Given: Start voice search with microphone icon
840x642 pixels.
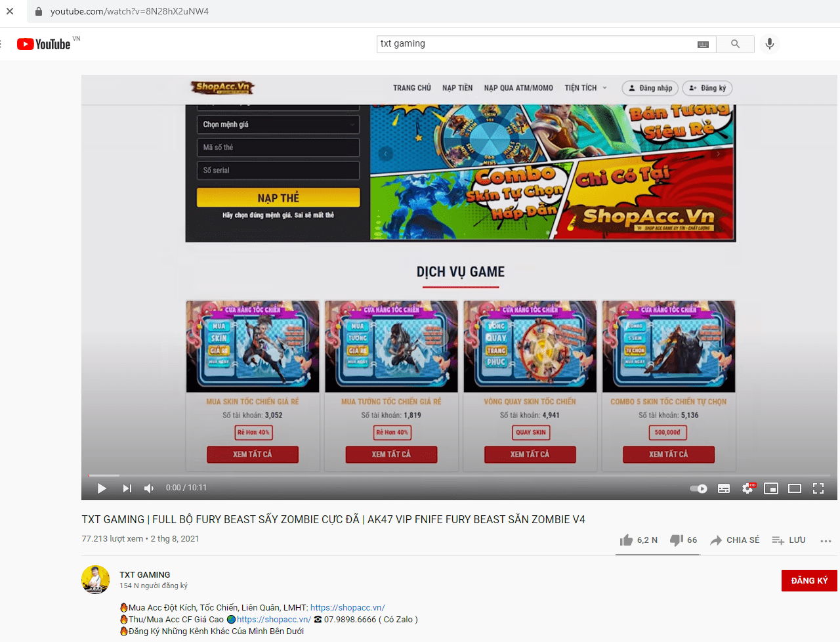Looking at the screenshot, I should tap(770, 44).
